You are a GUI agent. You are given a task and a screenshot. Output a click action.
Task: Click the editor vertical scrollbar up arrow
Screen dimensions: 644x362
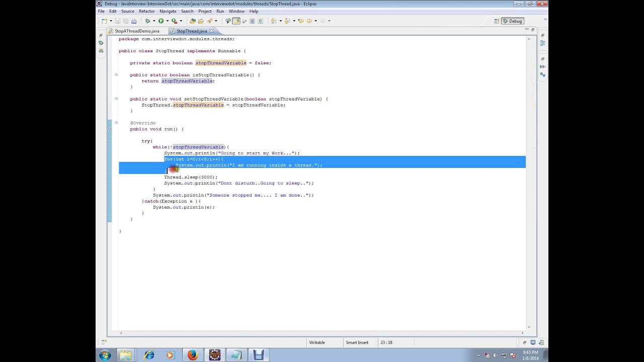(x=528, y=39)
